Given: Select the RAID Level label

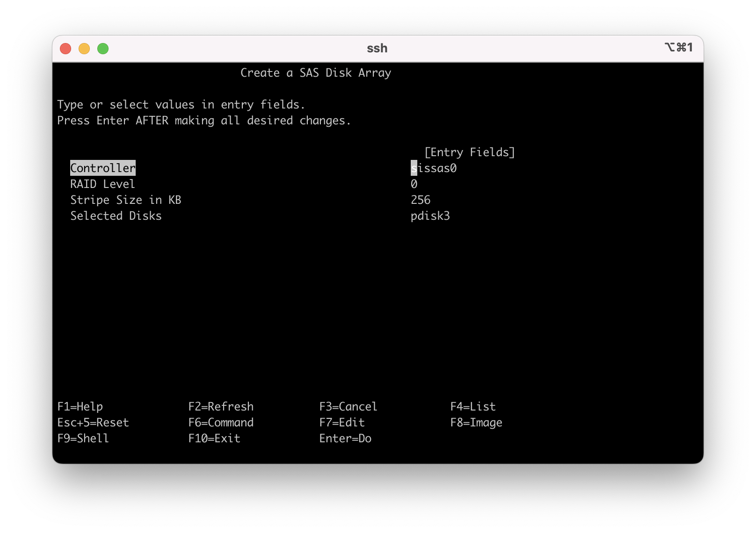Looking at the screenshot, I should tap(102, 184).
